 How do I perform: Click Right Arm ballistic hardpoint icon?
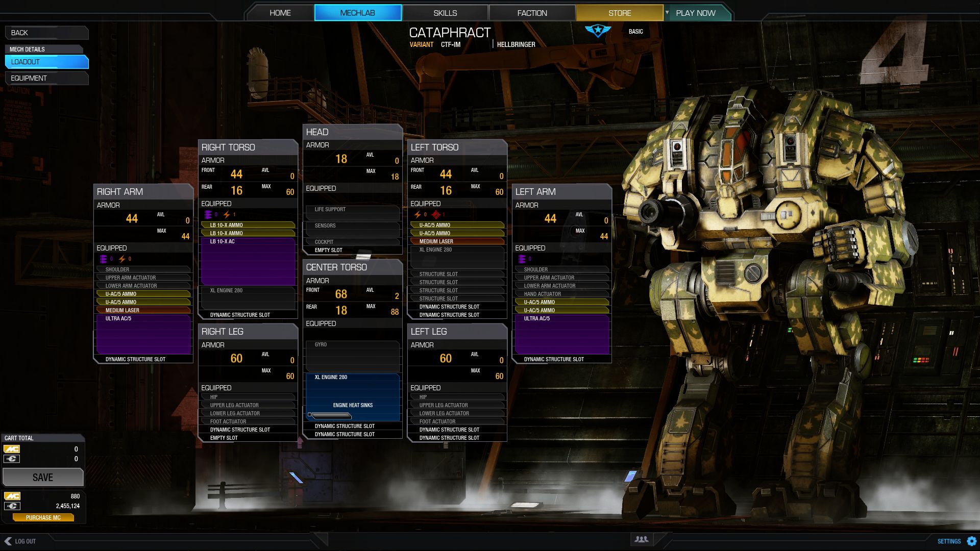pyautogui.click(x=104, y=259)
